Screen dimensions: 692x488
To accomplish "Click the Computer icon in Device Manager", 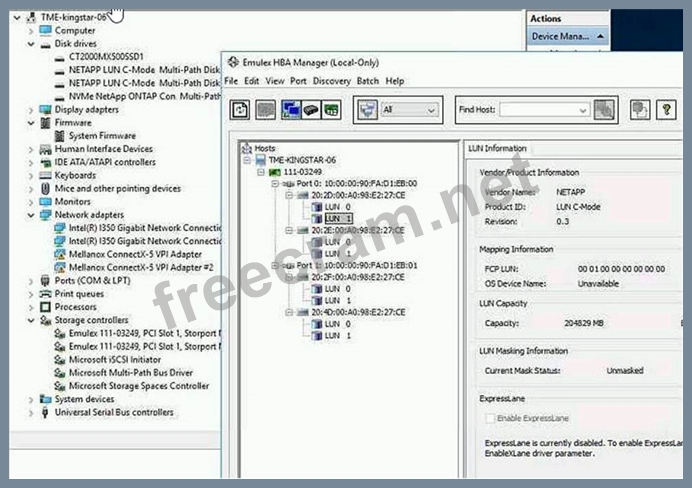I will click(45, 30).
